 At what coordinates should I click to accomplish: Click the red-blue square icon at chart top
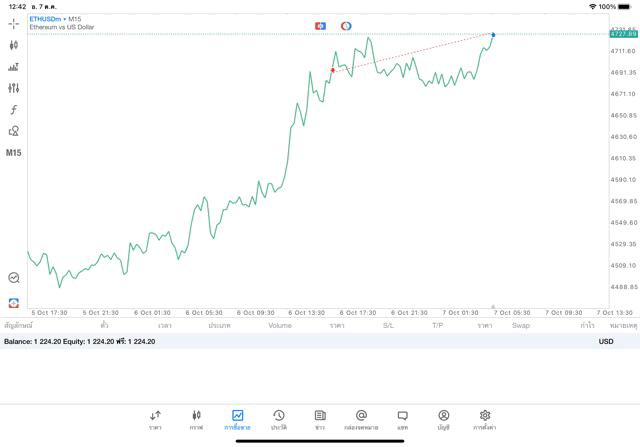pos(320,25)
